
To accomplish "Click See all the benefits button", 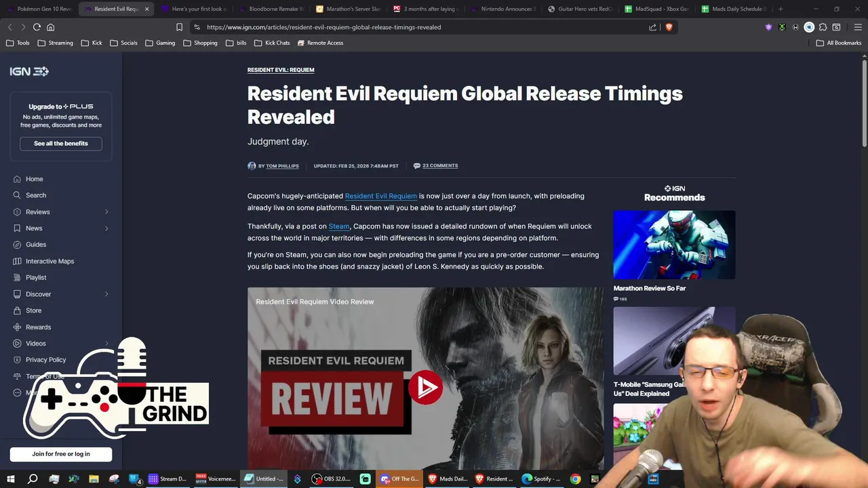I will pyautogui.click(x=61, y=144).
